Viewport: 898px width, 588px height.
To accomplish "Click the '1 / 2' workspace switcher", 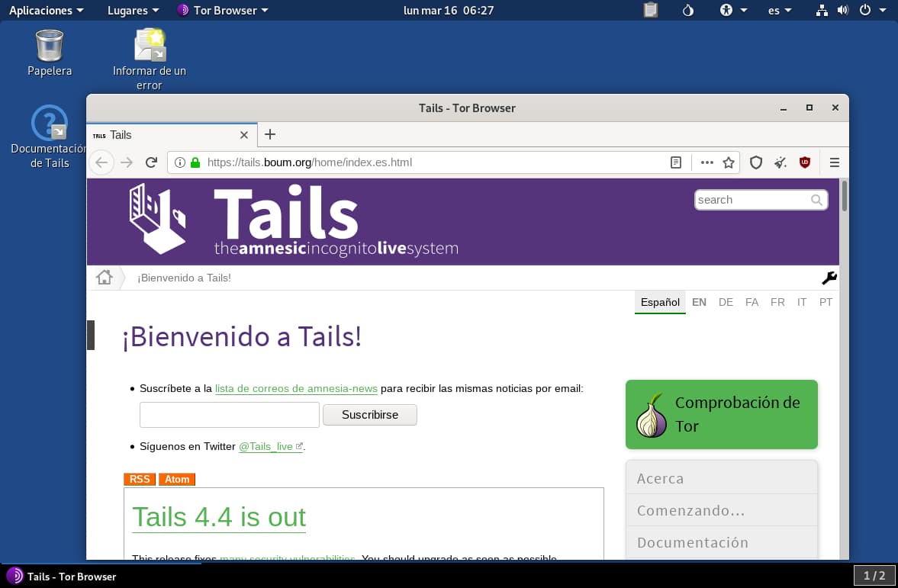I will 874,575.
